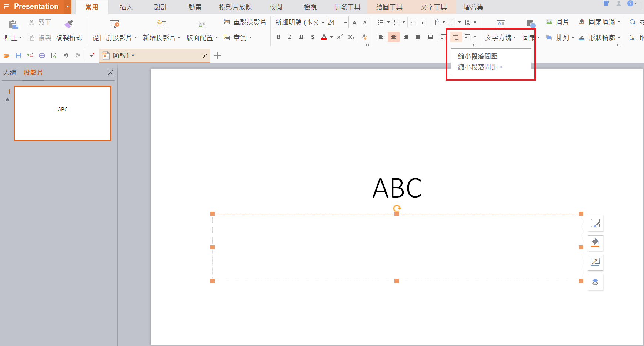Click the layers floating button beside placeholder
Viewport: 644px width, 346px height.
(x=595, y=282)
